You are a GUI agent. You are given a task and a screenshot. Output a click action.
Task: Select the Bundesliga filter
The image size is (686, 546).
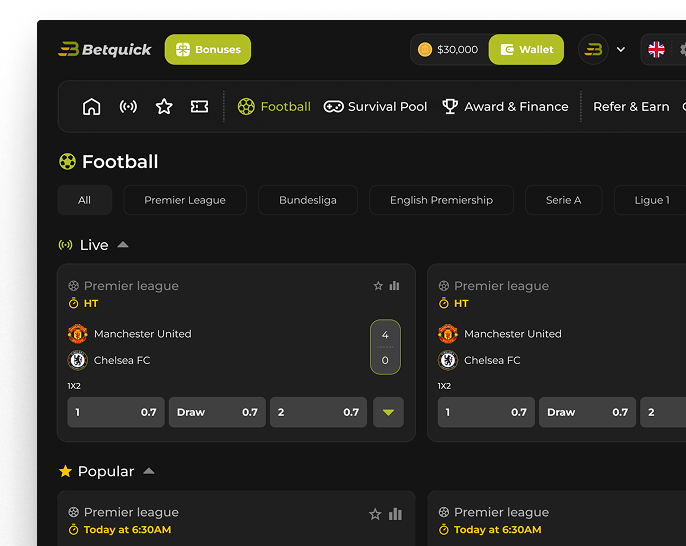(307, 200)
